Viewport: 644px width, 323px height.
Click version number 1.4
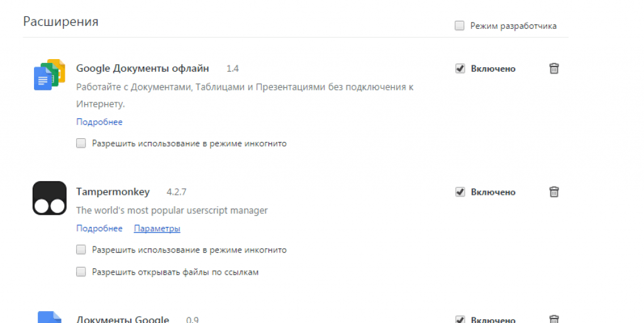pos(233,68)
